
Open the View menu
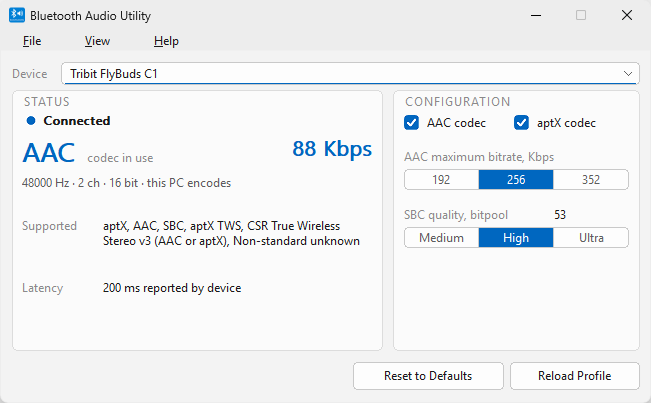[97, 41]
